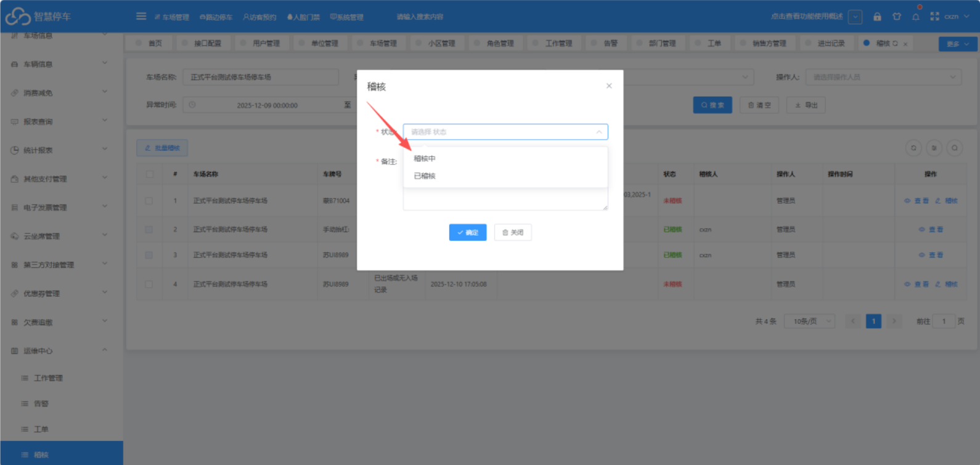Collapse the 运维中心 sidebar menu

(x=62, y=350)
